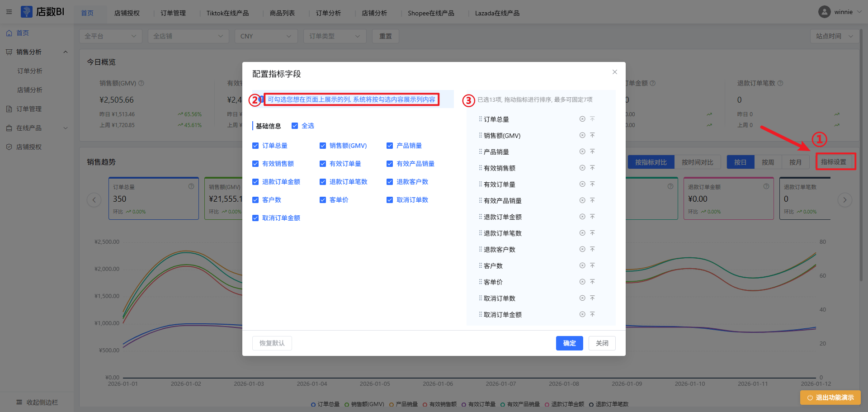The width and height of the screenshot is (868, 412).
Task: Uncheck the 有效销售额 checkbox
Action: click(255, 164)
